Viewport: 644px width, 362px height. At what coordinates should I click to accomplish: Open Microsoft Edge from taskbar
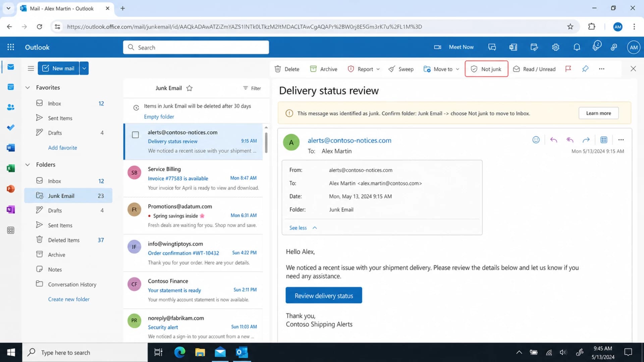point(179,352)
